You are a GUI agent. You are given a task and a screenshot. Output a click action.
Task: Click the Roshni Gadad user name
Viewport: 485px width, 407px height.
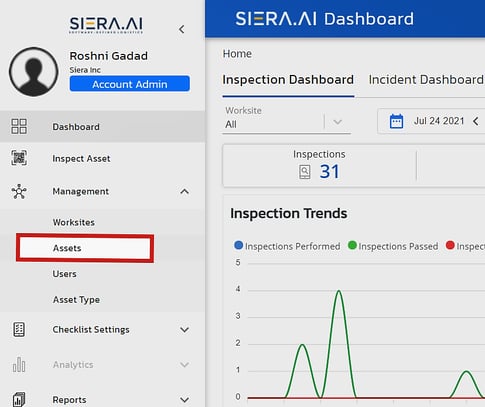tap(109, 56)
